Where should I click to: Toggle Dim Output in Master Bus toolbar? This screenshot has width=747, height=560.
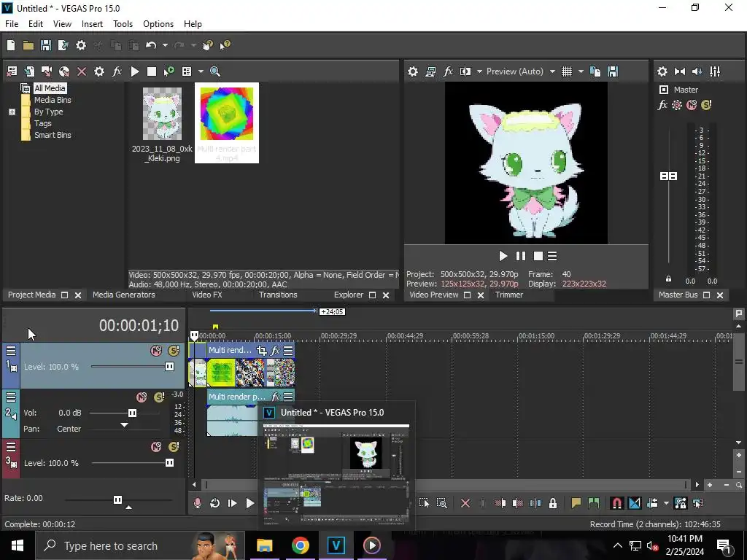[697, 71]
